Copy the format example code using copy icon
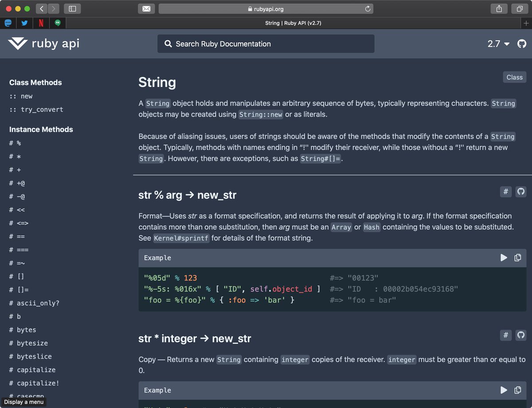Image resolution: width=532 pixels, height=408 pixels. click(x=518, y=257)
